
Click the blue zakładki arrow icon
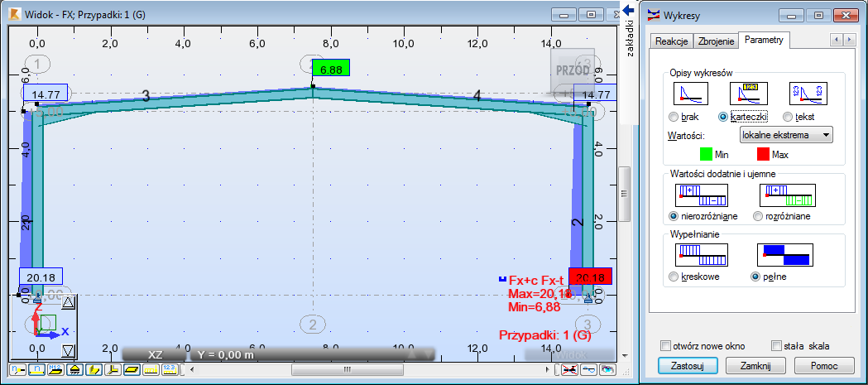tap(628, 10)
